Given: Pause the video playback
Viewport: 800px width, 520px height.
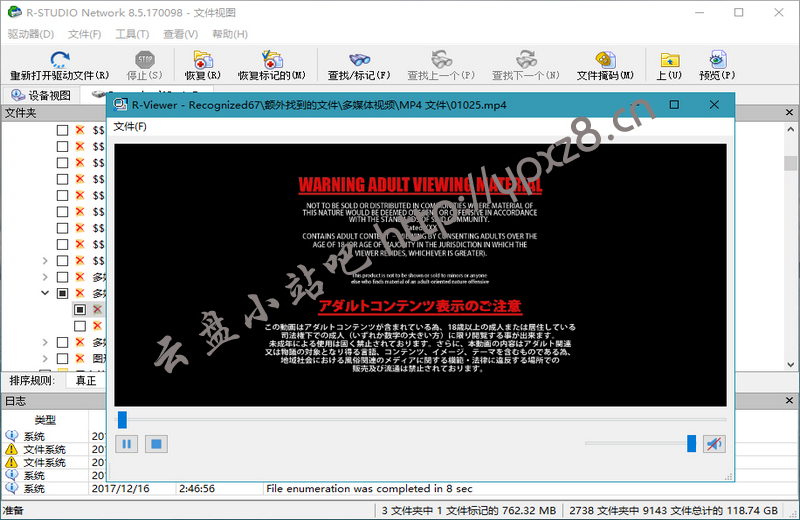Looking at the screenshot, I should click(x=127, y=443).
